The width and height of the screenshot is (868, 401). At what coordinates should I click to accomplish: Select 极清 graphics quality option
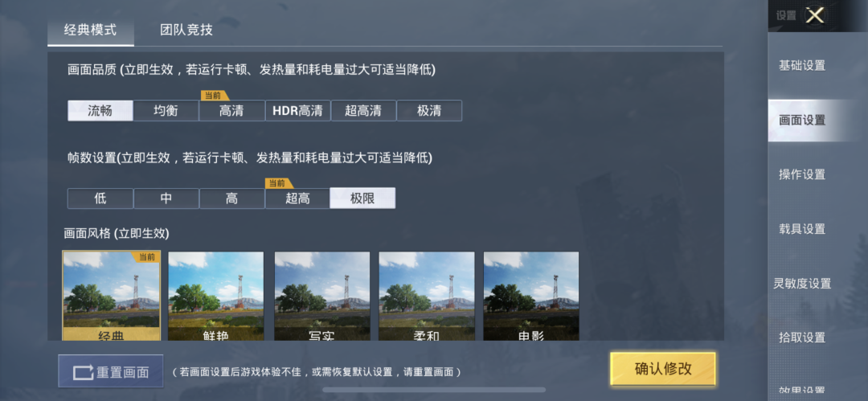click(429, 111)
